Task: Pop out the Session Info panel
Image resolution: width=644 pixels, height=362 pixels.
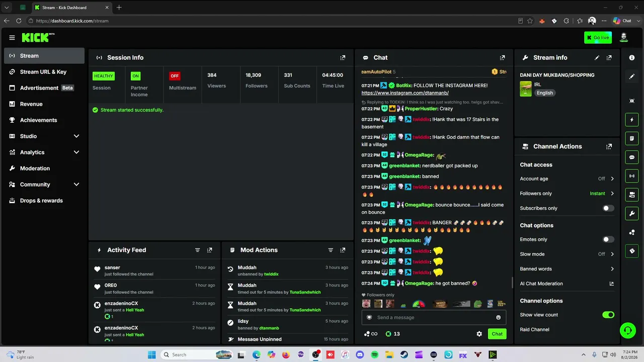Action: click(343, 58)
